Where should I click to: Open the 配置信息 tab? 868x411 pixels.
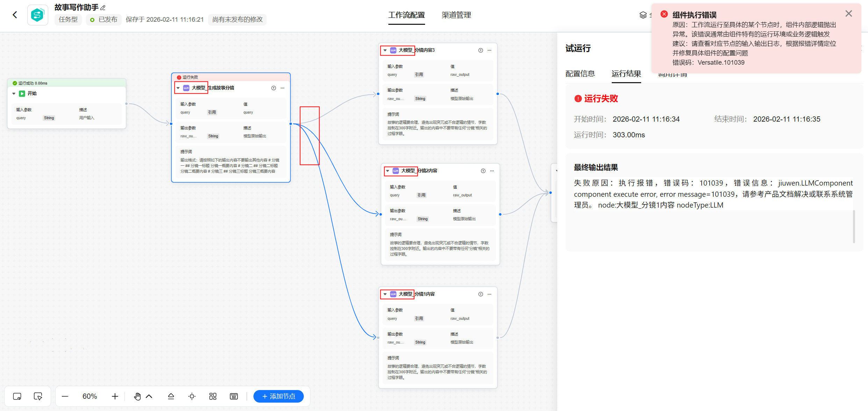pos(580,74)
